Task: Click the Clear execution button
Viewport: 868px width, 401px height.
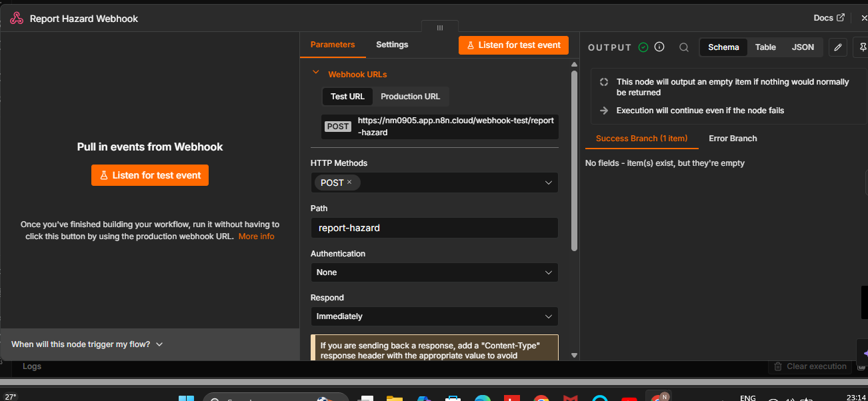Action: click(x=810, y=366)
